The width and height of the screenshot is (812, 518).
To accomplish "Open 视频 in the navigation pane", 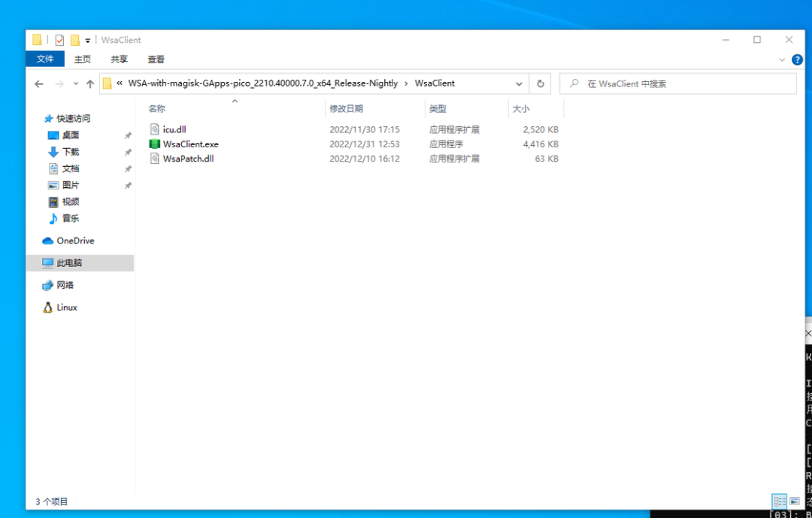I will click(x=71, y=201).
